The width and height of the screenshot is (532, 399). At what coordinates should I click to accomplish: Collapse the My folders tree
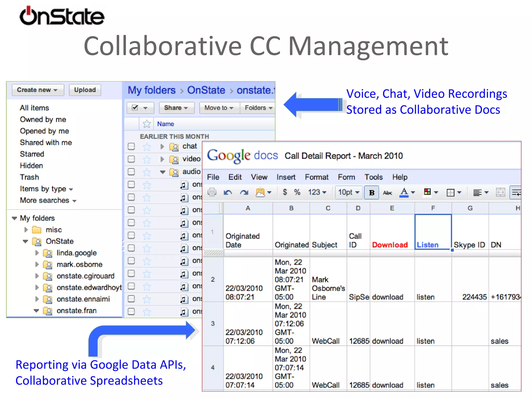(14, 218)
